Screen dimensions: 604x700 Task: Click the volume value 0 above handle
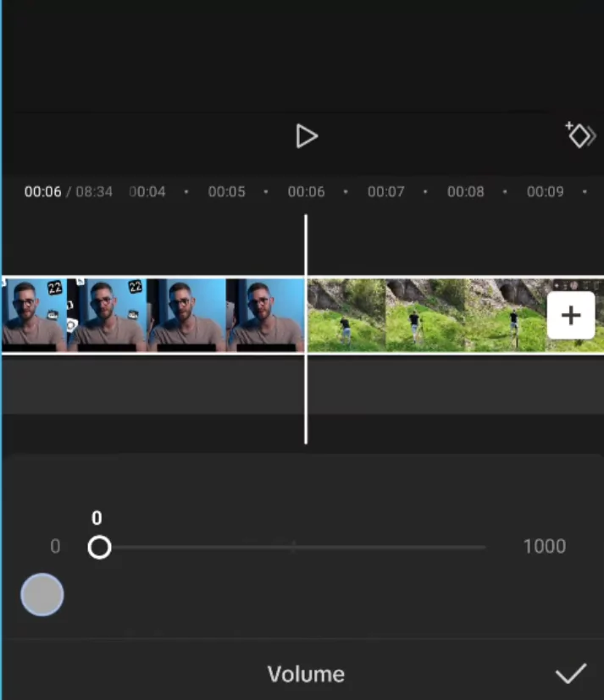(x=97, y=518)
